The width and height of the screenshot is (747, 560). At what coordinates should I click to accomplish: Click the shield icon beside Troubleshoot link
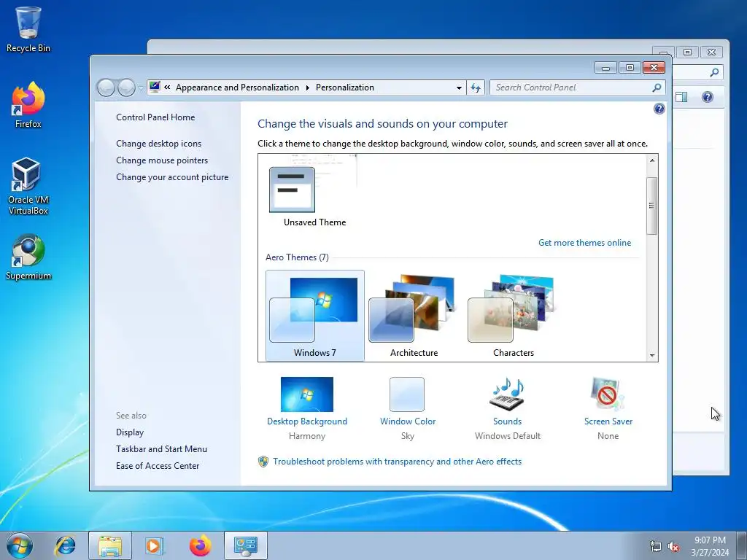point(263,462)
